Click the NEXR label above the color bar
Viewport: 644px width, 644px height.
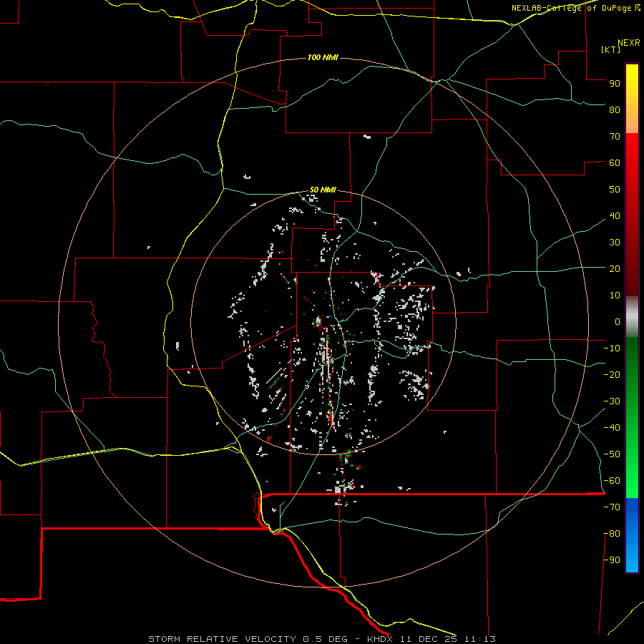pos(629,43)
